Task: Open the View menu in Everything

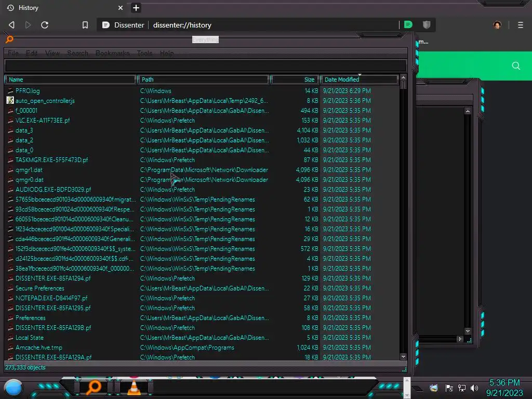Action: 52,54
